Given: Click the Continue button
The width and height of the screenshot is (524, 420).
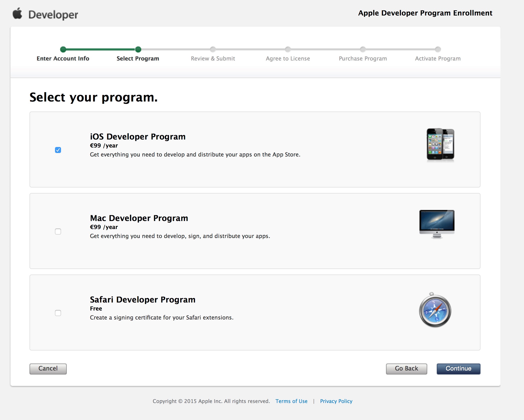Looking at the screenshot, I should tap(458, 369).
